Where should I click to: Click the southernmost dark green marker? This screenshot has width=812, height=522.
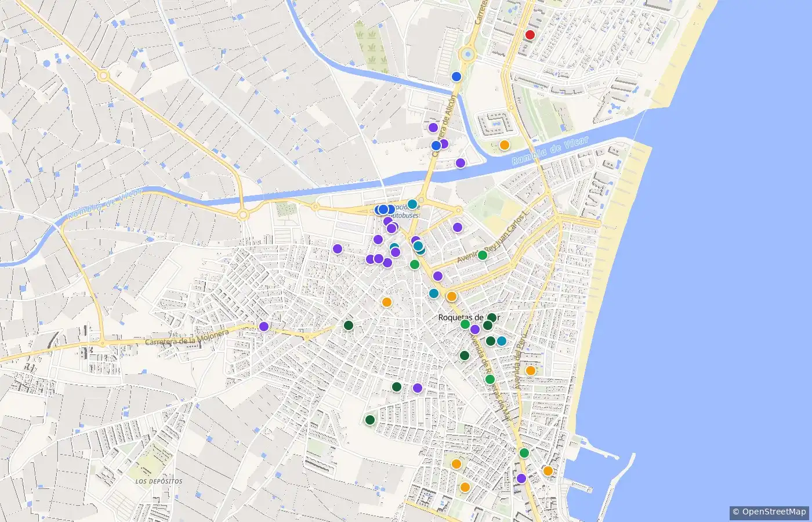[370, 420]
